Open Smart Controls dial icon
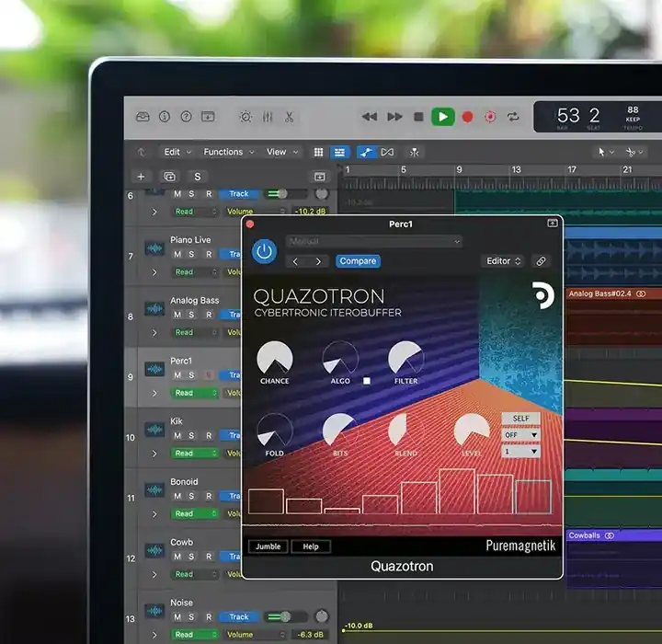This screenshot has width=662, height=644. pyautogui.click(x=245, y=117)
